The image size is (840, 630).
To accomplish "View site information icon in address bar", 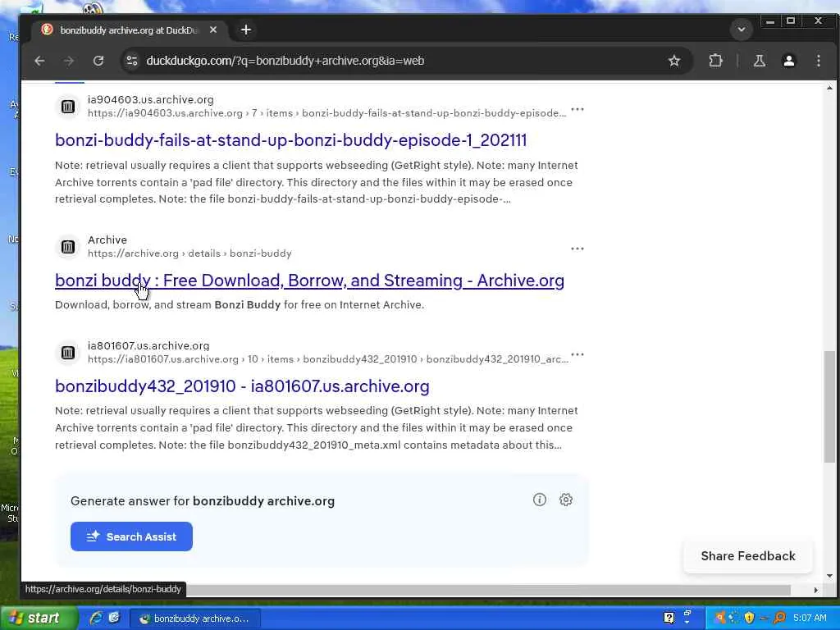I will click(x=131, y=61).
